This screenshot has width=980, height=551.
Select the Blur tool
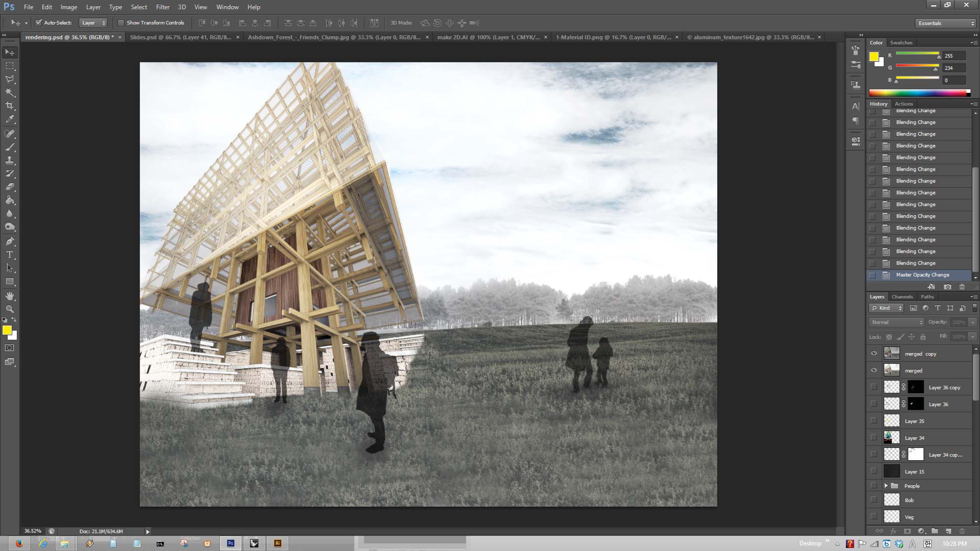(10, 213)
